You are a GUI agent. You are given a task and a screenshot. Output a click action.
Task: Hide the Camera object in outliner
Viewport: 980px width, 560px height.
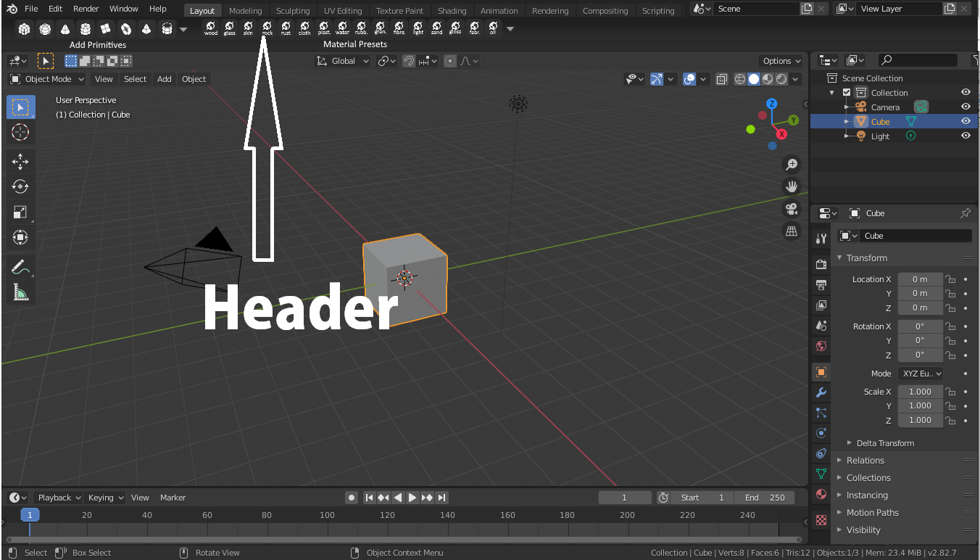[966, 107]
